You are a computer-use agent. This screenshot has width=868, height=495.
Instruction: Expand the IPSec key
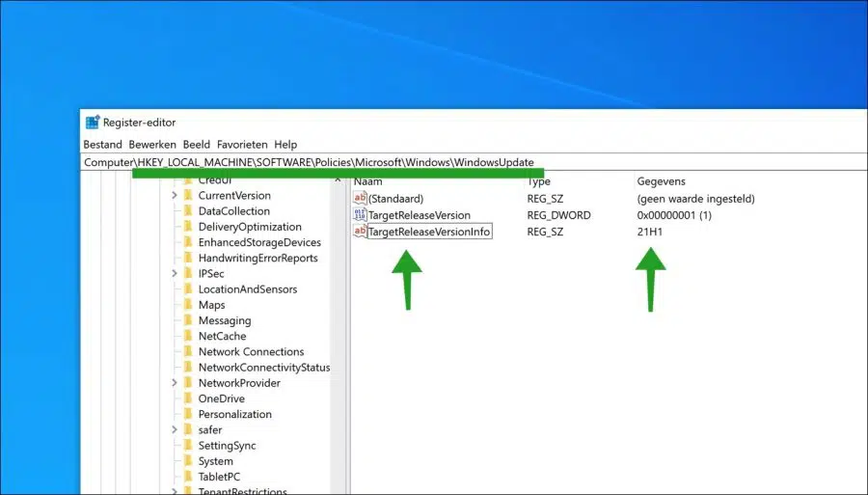tap(175, 273)
